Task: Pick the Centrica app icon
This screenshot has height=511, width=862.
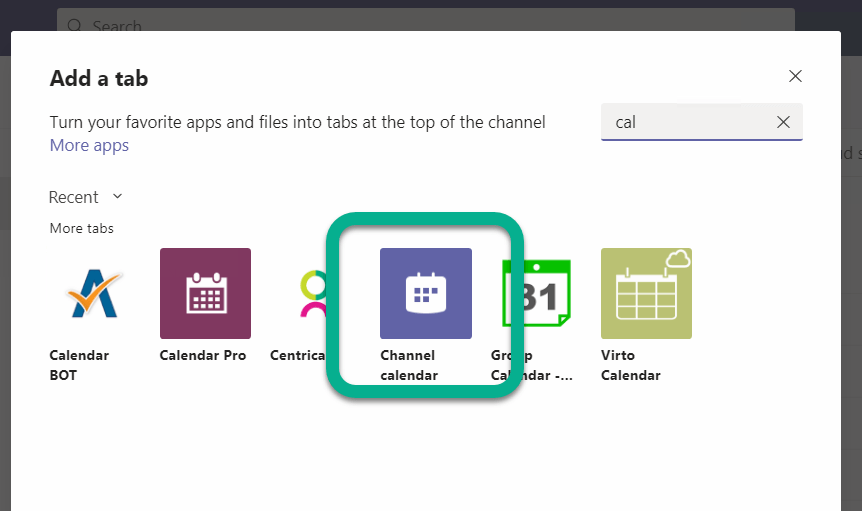Action: (312, 293)
